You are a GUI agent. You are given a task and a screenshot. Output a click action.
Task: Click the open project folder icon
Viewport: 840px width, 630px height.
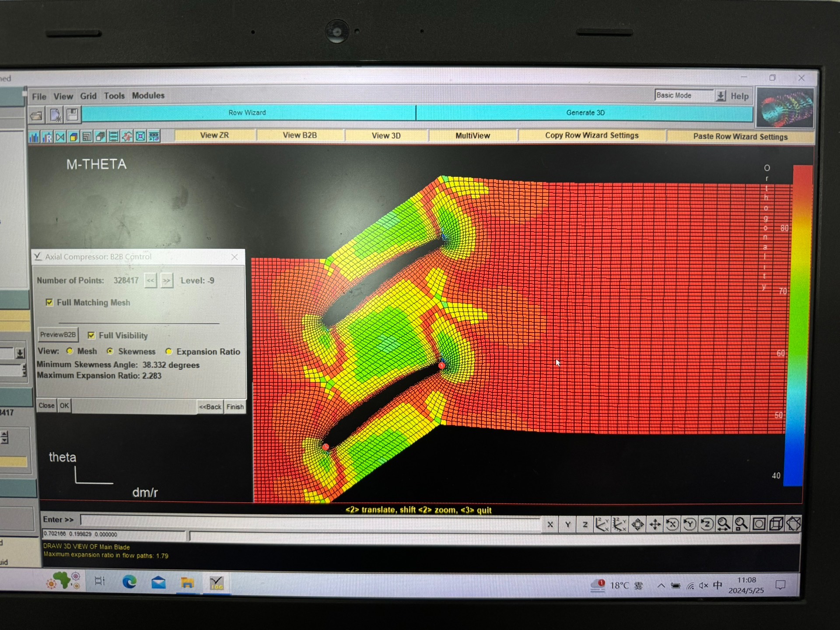[x=37, y=116]
